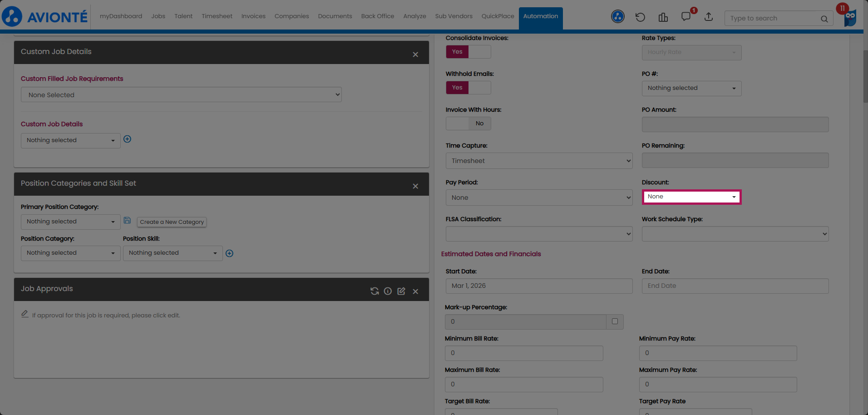
Task: Open FLSA Classification dropdown
Action: coord(539,234)
